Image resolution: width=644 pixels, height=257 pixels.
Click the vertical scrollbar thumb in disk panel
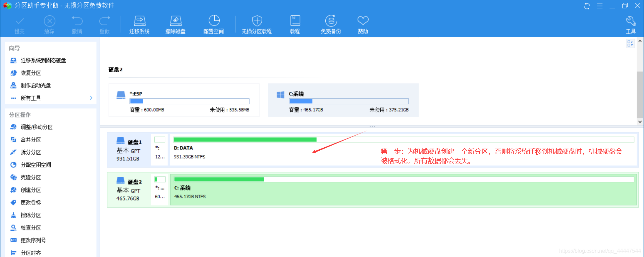point(640,94)
